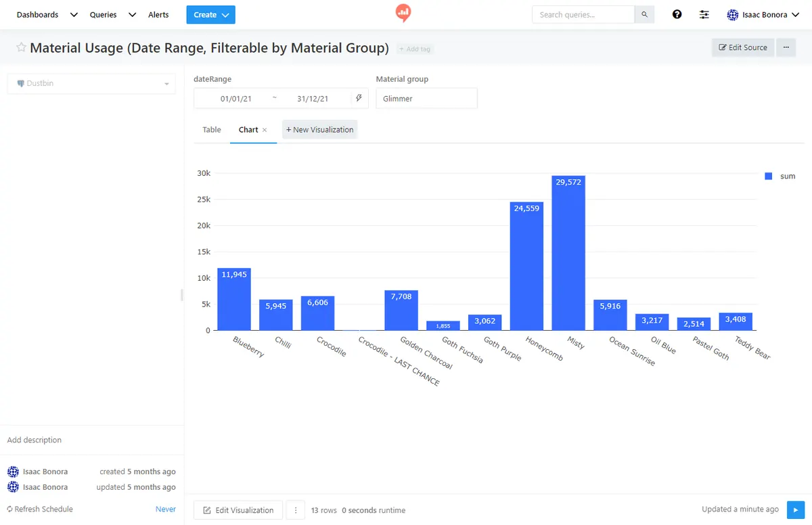Image resolution: width=812 pixels, height=525 pixels.
Task: Open the Dustbin data source dropdown
Action: [x=91, y=84]
